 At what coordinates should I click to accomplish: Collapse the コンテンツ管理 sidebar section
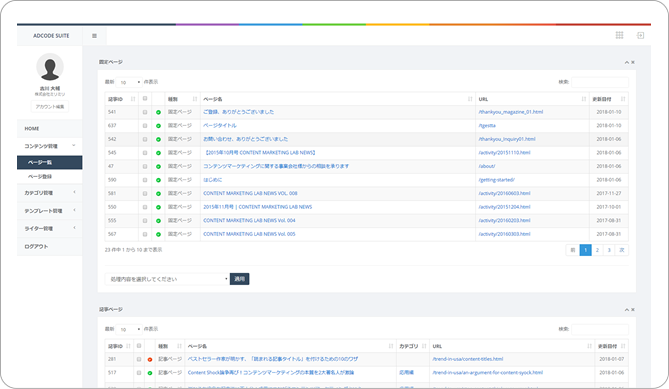(49, 146)
